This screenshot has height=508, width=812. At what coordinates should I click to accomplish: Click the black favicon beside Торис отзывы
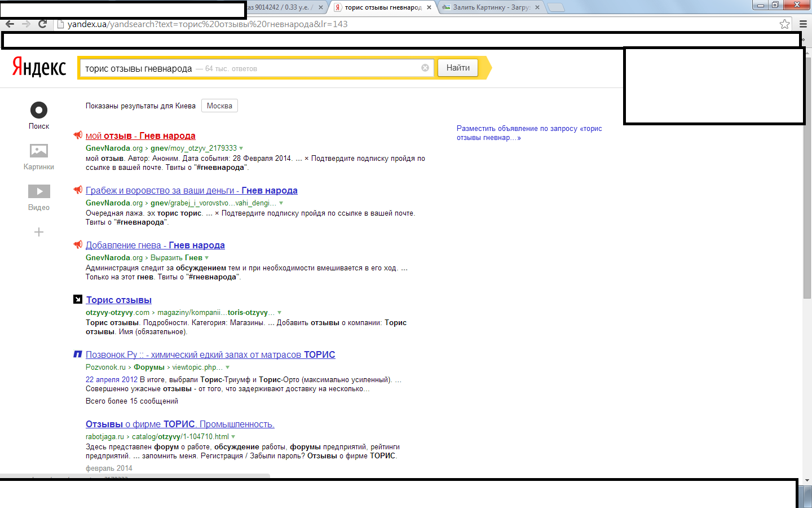click(x=78, y=299)
